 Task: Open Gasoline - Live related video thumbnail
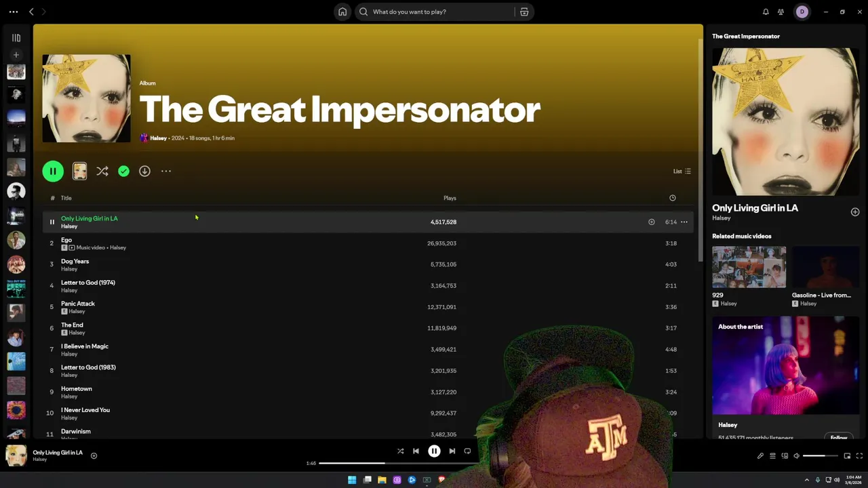click(825, 267)
